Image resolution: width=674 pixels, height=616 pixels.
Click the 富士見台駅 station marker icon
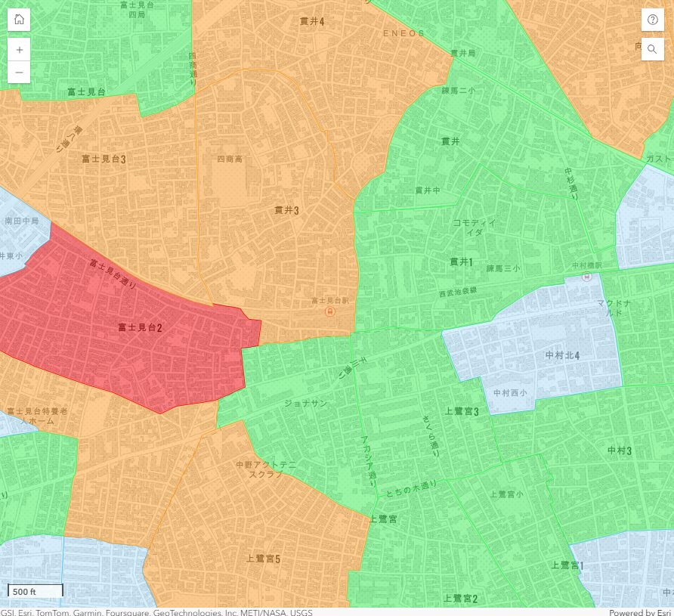click(x=329, y=311)
